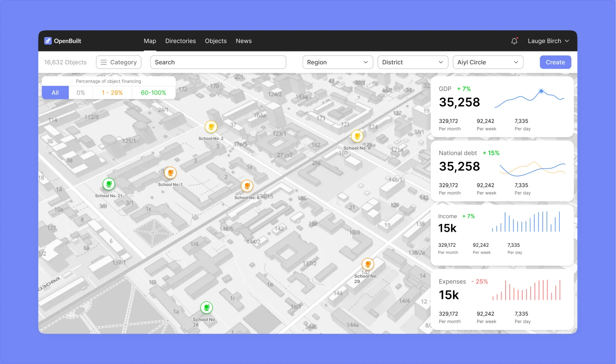The height and width of the screenshot is (364, 616).
Task: Click the School No. 21 green marker
Action: tap(108, 184)
